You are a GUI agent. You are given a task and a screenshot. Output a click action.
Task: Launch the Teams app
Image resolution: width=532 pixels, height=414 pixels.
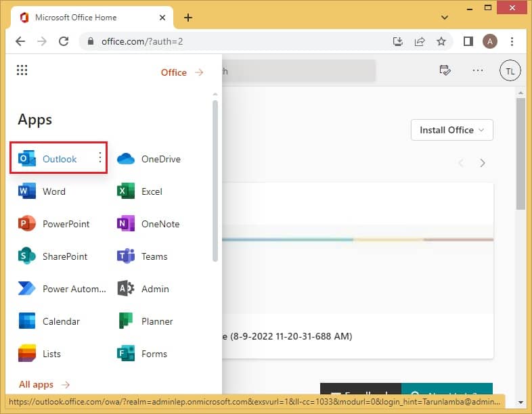(142, 256)
